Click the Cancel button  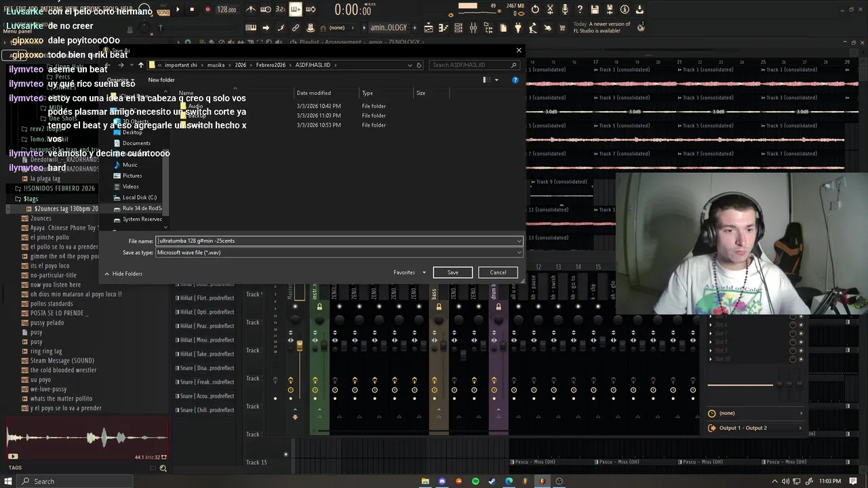[x=498, y=272]
